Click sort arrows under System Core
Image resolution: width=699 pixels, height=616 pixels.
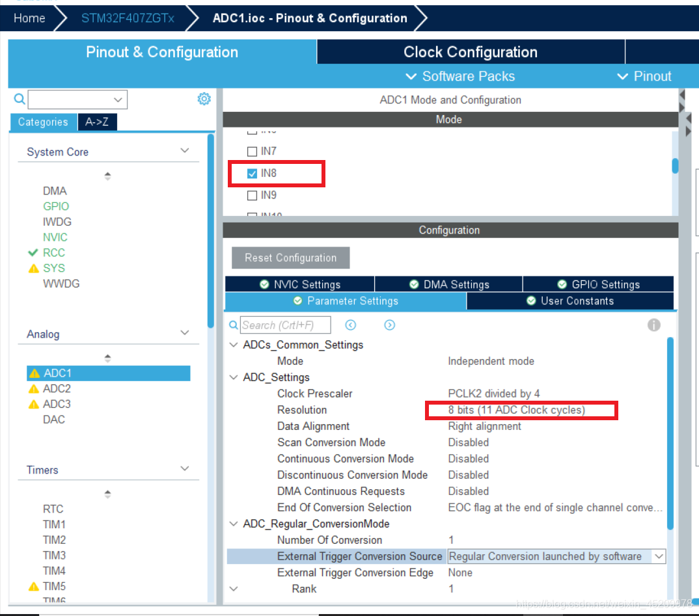tap(107, 176)
